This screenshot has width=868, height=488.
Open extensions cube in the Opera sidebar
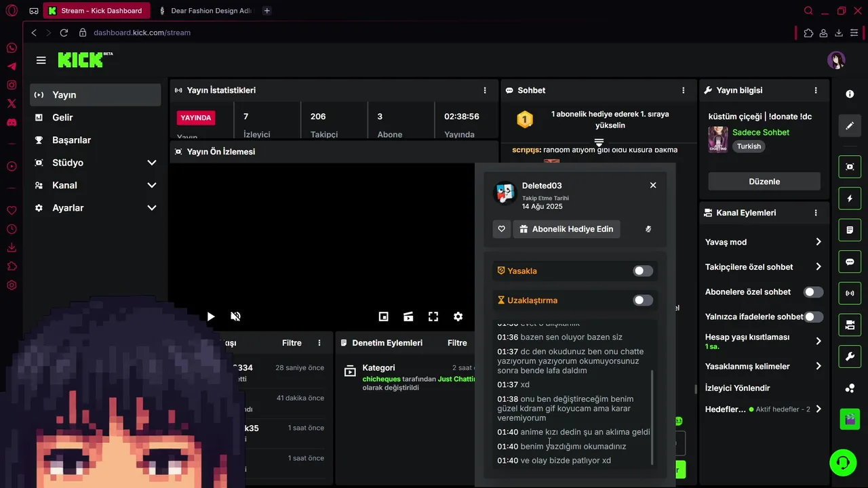click(x=12, y=266)
